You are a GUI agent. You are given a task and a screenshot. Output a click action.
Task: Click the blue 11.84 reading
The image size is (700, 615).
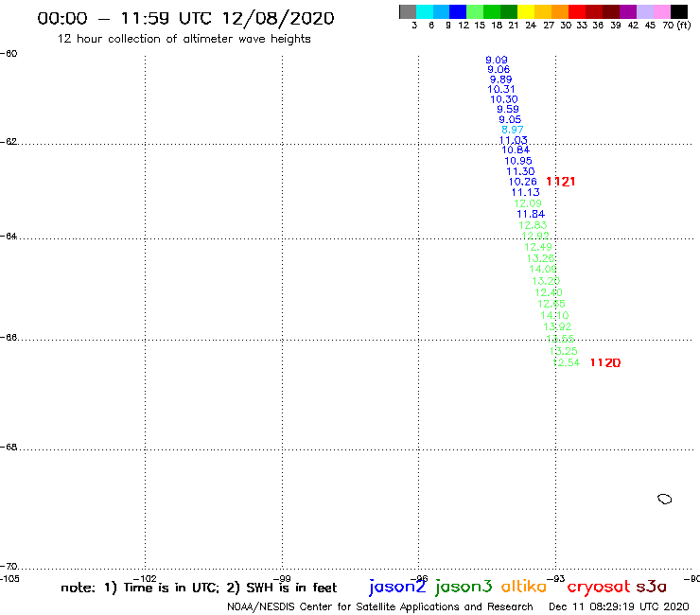(531, 214)
